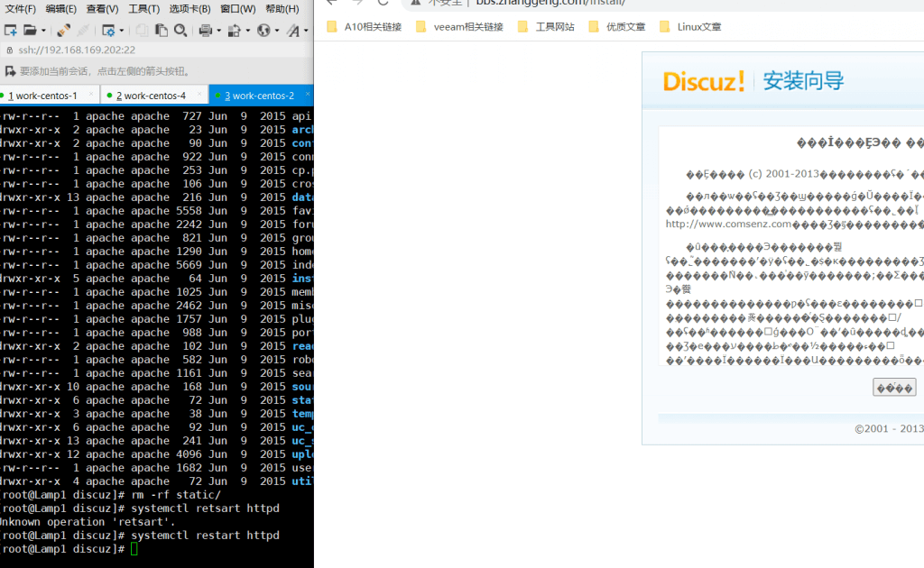The width and height of the screenshot is (924, 568).
Task: Click the Connect plug icon
Action: tap(64, 30)
